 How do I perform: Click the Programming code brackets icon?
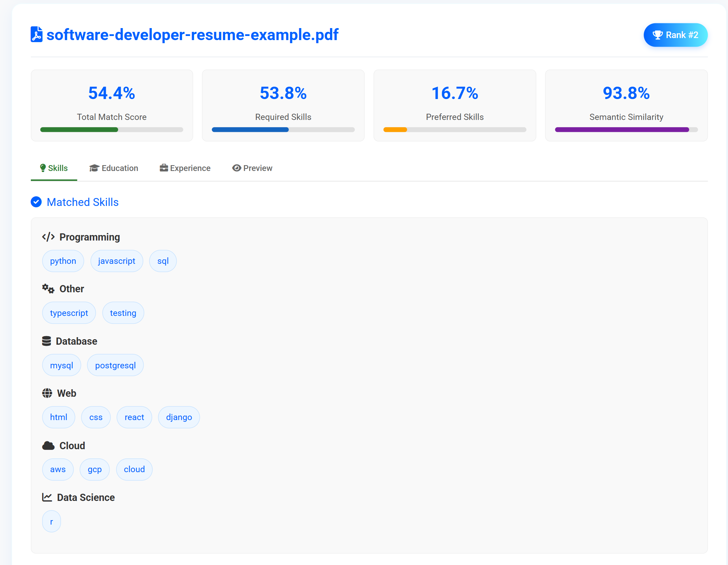click(48, 237)
